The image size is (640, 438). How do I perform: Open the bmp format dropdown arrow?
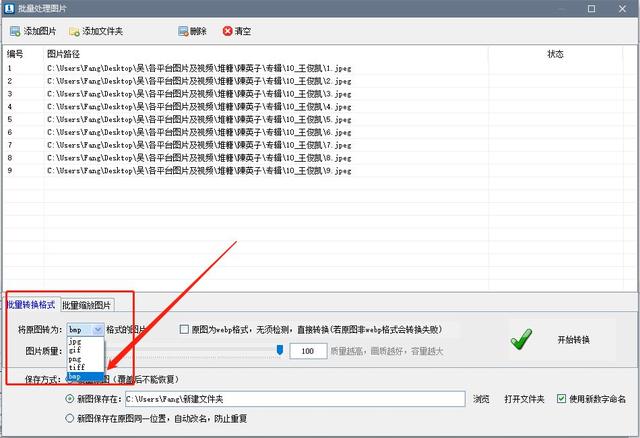[x=97, y=329]
